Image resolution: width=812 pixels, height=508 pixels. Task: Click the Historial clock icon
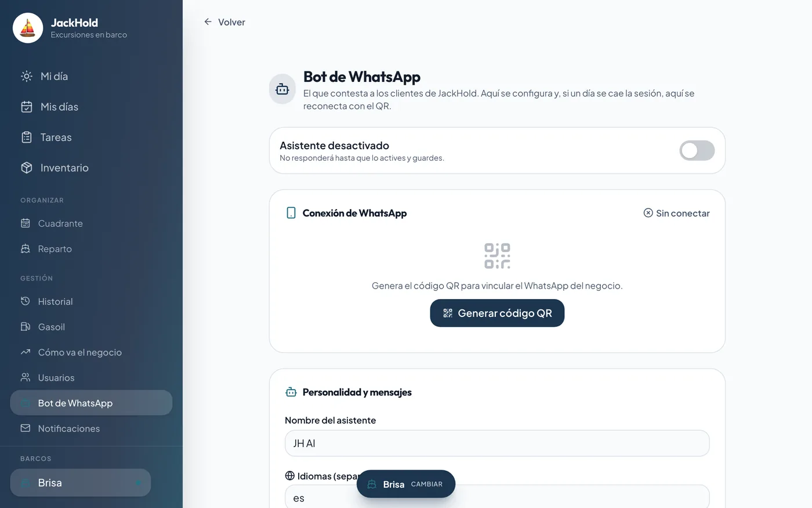coord(26,301)
